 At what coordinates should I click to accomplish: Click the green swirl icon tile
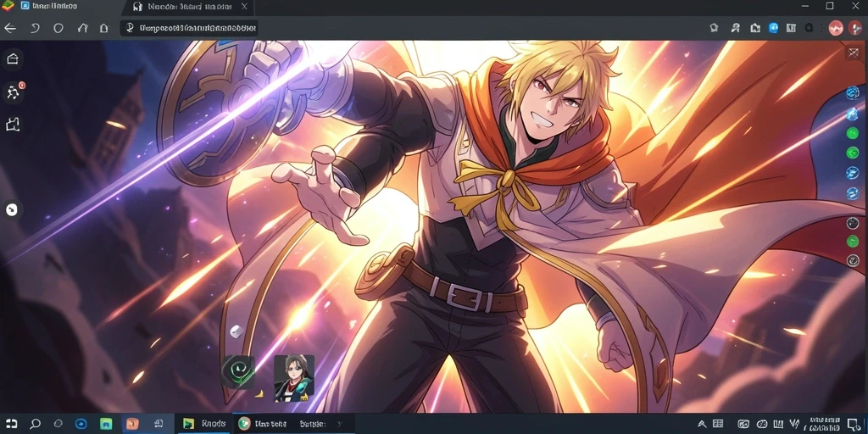(238, 371)
